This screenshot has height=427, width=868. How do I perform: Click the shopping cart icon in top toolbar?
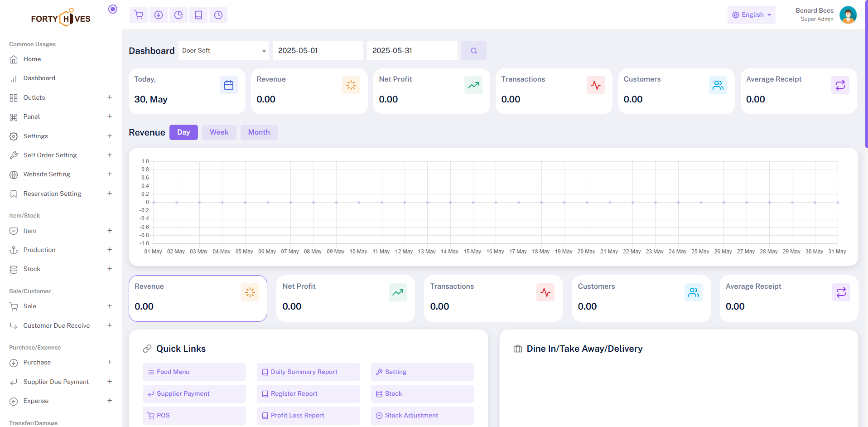click(x=139, y=15)
